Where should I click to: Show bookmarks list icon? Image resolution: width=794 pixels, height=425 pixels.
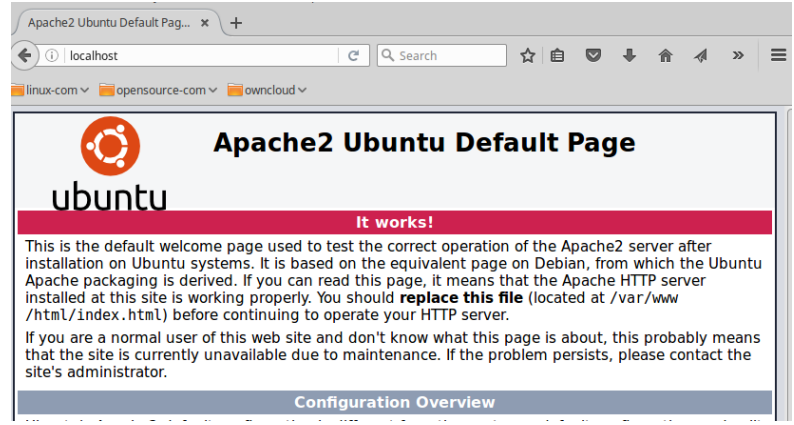point(557,56)
